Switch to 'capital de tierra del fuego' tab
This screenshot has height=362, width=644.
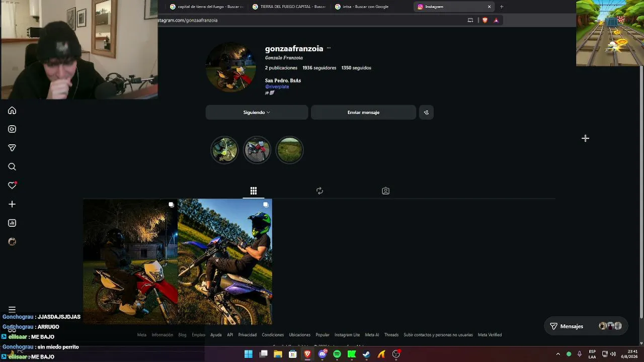pos(207,7)
